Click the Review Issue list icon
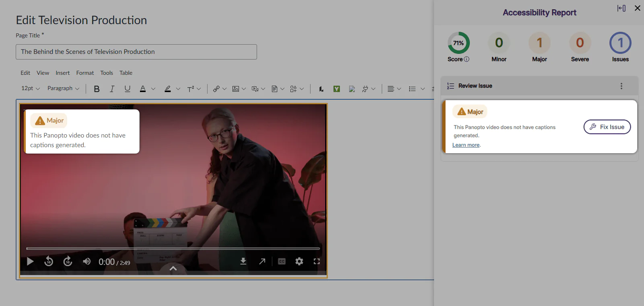The image size is (644, 306). 451,86
